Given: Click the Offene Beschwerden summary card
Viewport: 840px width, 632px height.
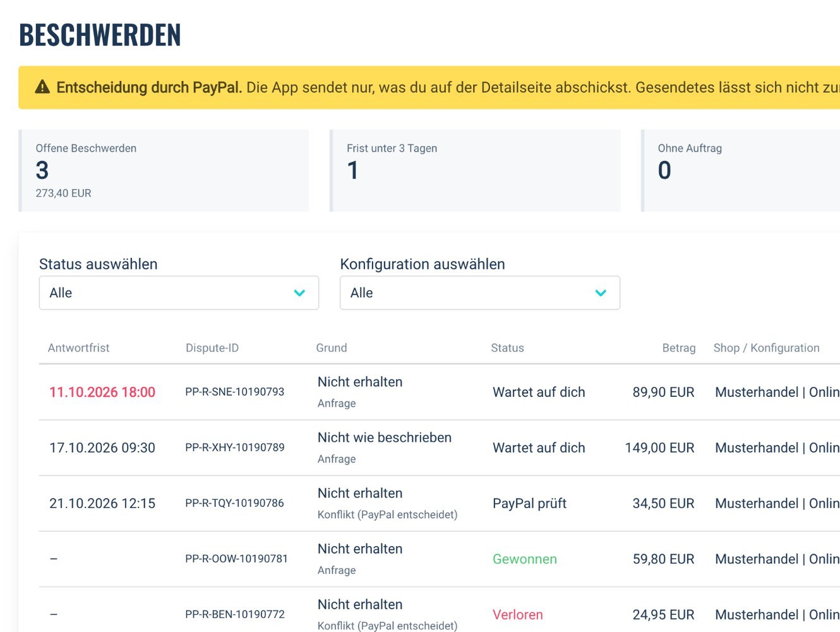Looking at the screenshot, I should coord(164,171).
